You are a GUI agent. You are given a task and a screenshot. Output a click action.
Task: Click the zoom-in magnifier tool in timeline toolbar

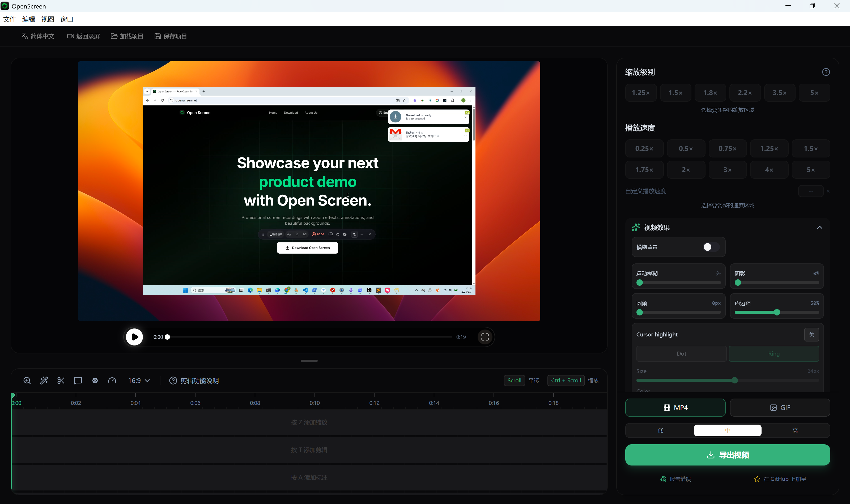tap(27, 380)
